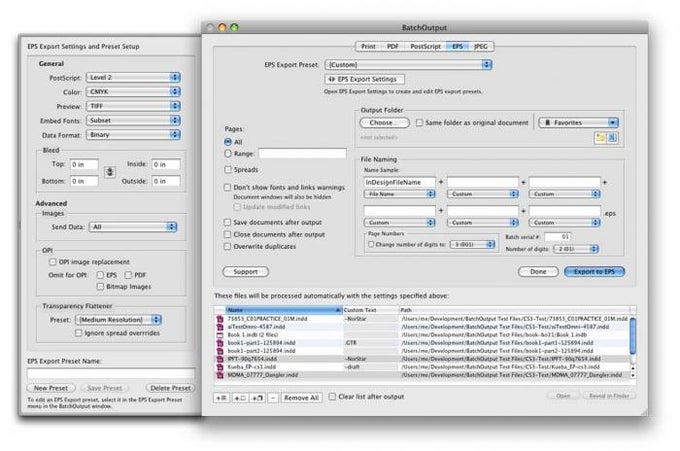Check Don't show fonts and links warnings

[227, 187]
